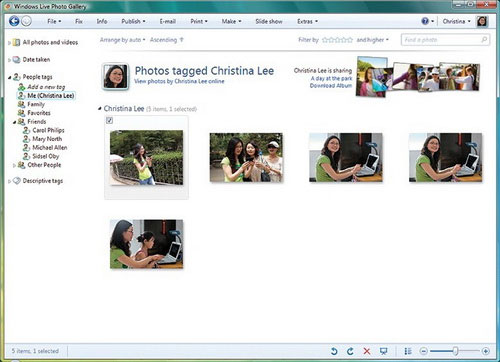Start slide show from bottom bar icon
This screenshot has width=500, height=362.
click(x=384, y=351)
